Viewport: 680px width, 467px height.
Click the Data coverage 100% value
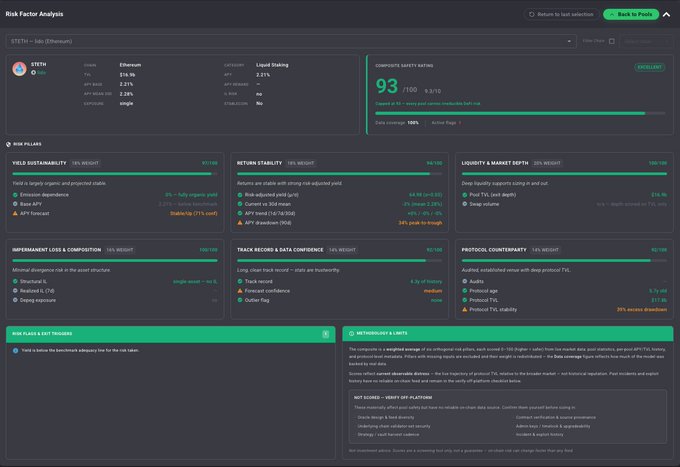413,123
